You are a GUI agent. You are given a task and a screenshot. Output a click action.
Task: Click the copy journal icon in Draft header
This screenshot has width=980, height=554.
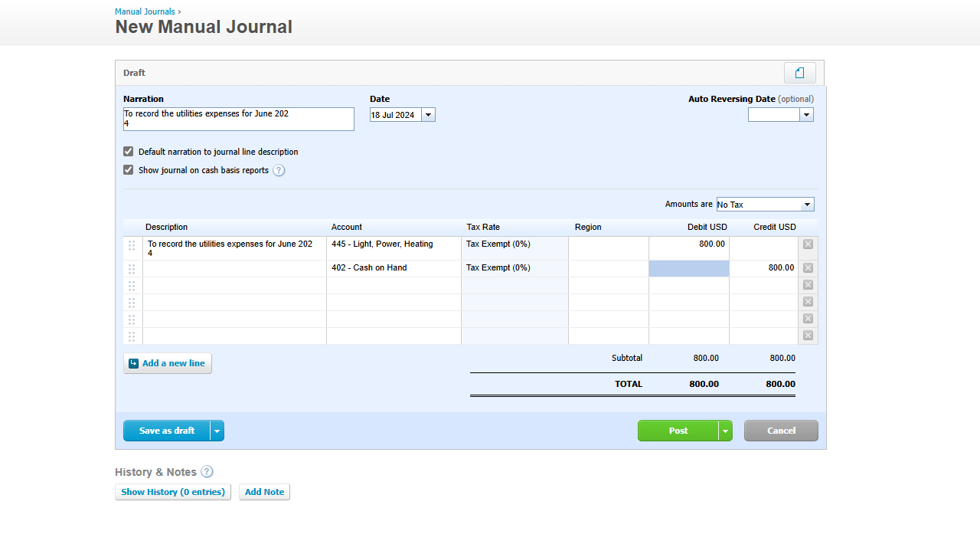pyautogui.click(x=799, y=73)
